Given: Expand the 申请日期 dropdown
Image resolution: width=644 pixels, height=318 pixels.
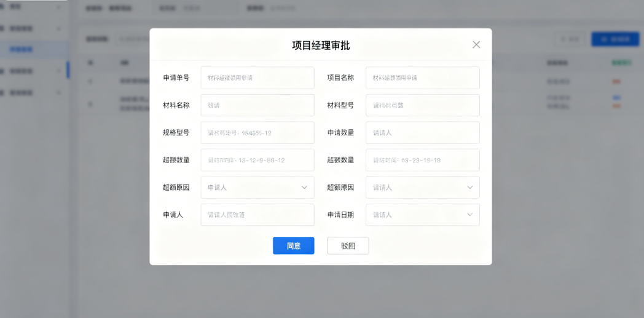Looking at the screenshot, I should point(422,215).
